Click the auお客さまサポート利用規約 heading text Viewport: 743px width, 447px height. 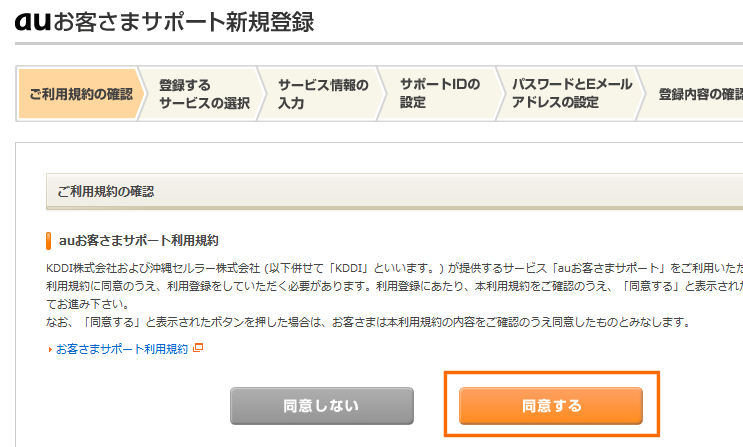click(x=139, y=241)
